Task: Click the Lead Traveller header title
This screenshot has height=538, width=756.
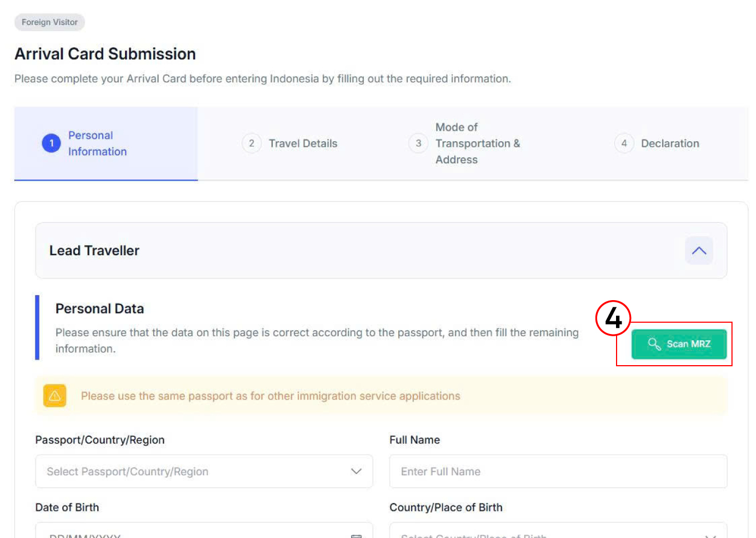Action: 94,251
